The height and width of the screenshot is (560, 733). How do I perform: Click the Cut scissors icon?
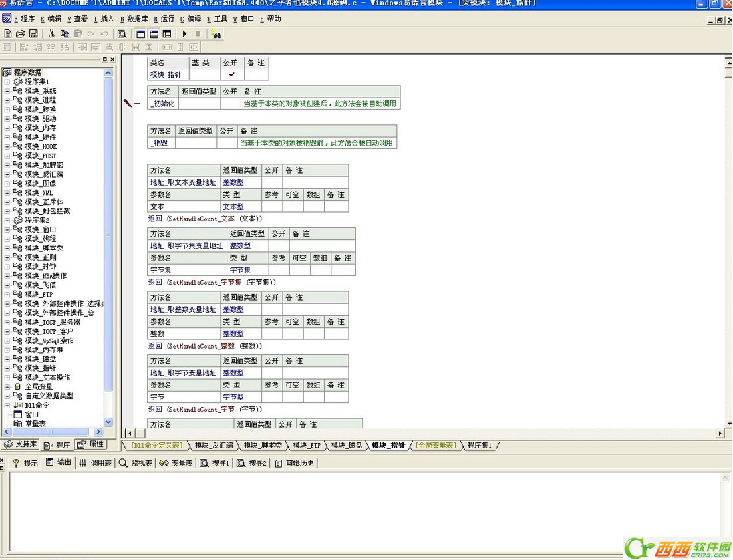point(51,33)
